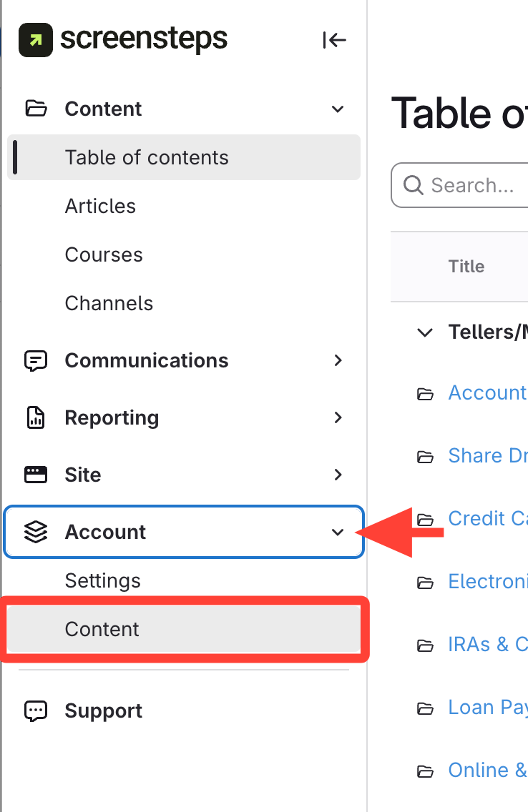Click the ScreenSteps logo icon
Image resolution: width=528 pixels, height=812 pixels.
coord(35,40)
